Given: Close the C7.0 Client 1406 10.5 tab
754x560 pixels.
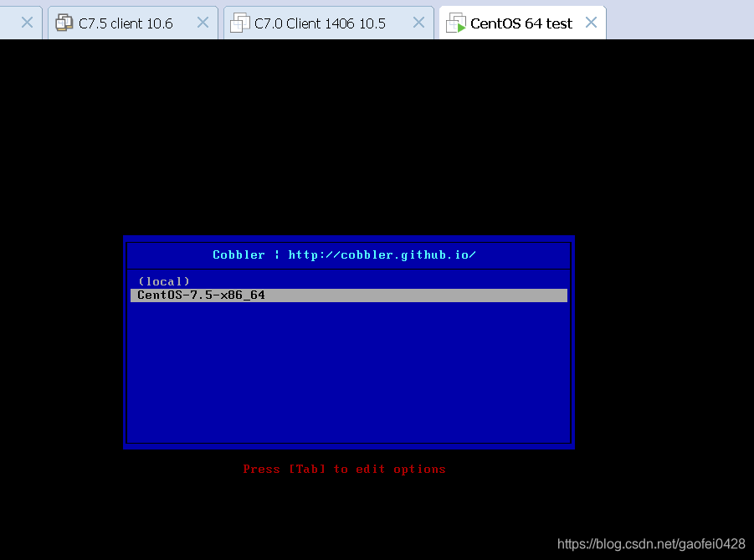Looking at the screenshot, I should point(418,22).
